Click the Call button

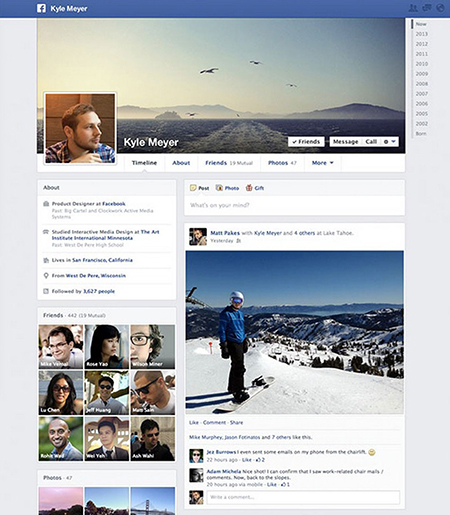coord(371,142)
